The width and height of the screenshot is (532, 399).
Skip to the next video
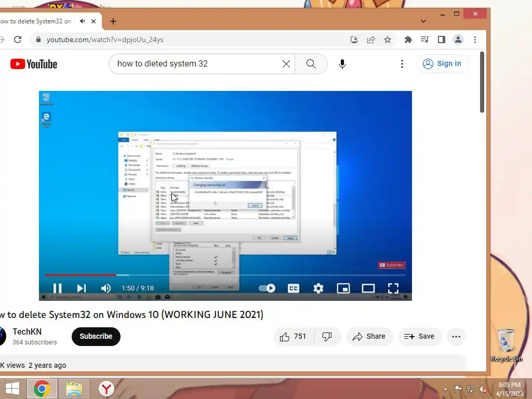(82, 288)
